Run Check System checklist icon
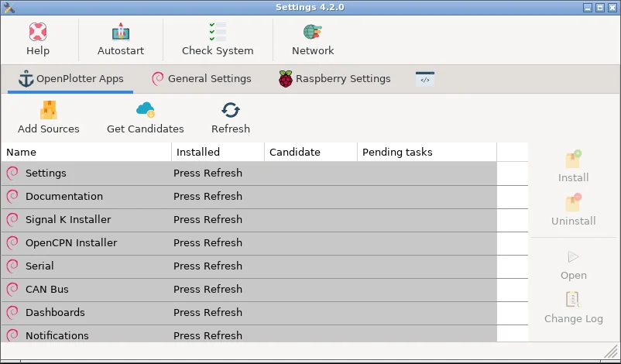 (x=218, y=32)
